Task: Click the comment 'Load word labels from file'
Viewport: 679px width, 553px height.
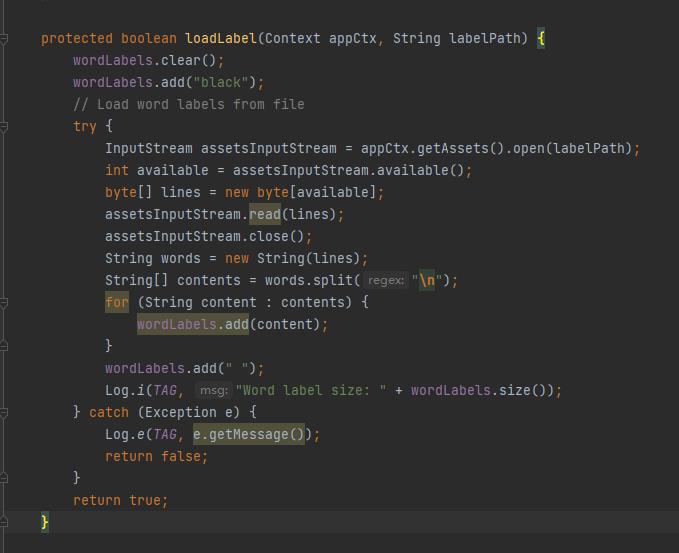Action: click(201, 104)
